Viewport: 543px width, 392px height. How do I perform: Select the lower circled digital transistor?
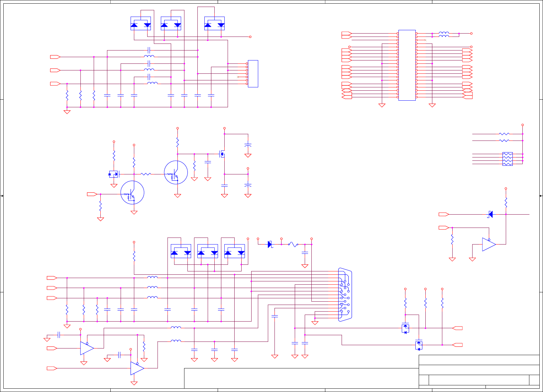[x=132, y=193]
